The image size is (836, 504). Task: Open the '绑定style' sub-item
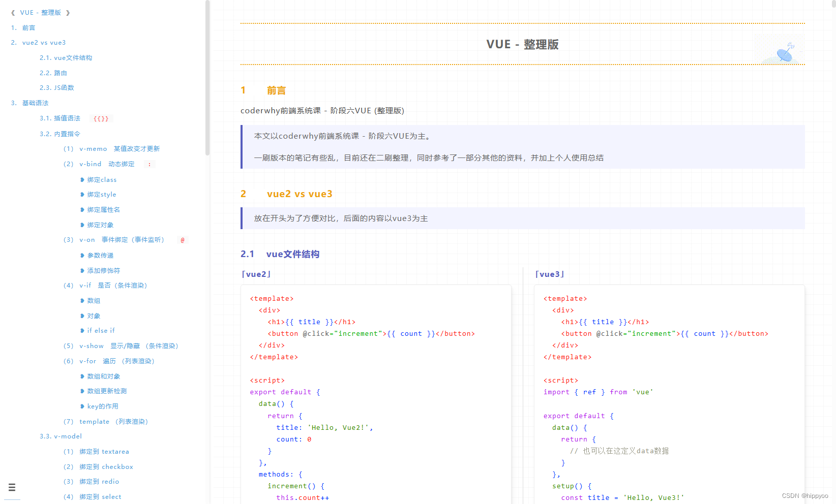pyautogui.click(x=102, y=195)
